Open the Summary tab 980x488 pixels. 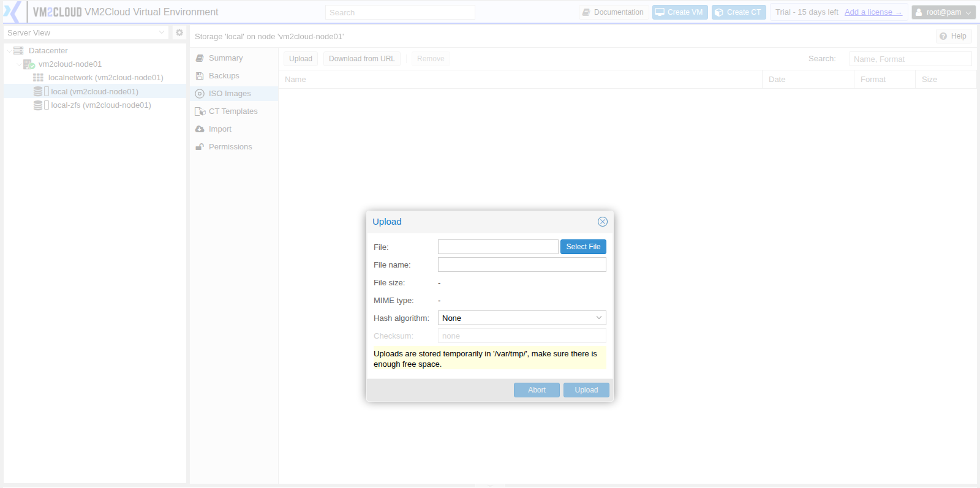pos(233,58)
